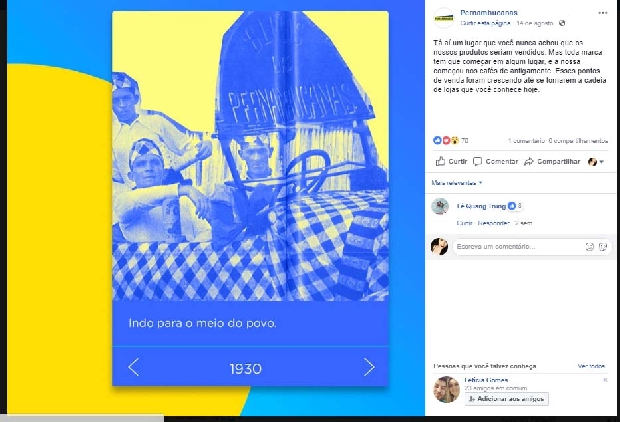Viewport: 620px width, 422px height.
Task: Click the Pernambucanas page profile picture
Action: pyautogui.click(x=444, y=18)
